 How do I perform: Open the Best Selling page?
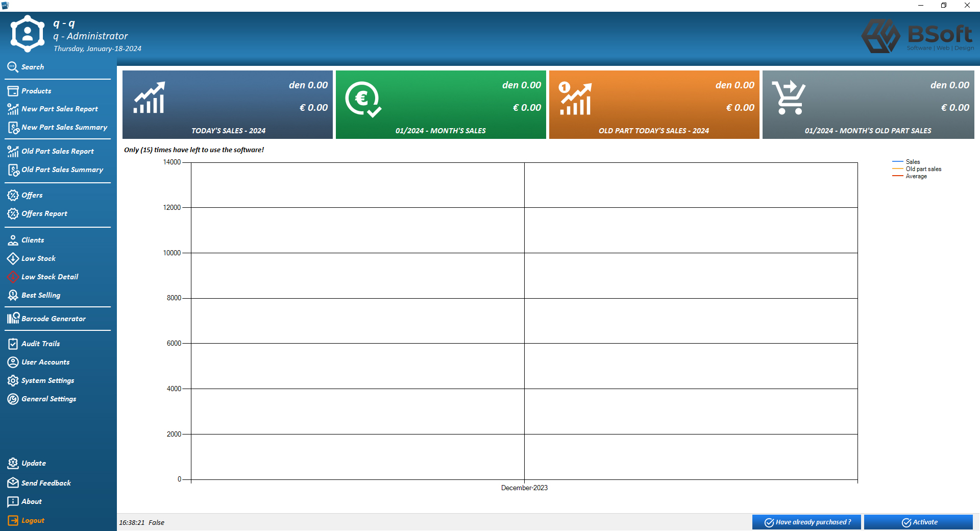click(x=41, y=295)
